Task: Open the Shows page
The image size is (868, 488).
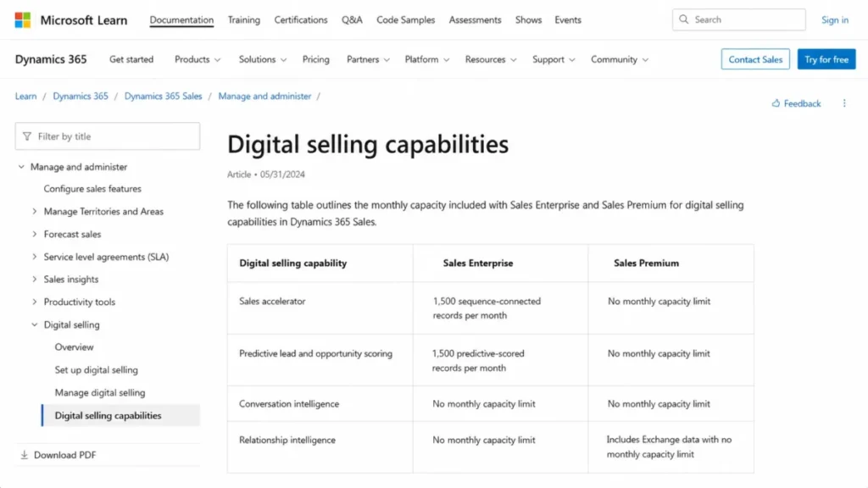Action: pyautogui.click(x=528, y=20)
